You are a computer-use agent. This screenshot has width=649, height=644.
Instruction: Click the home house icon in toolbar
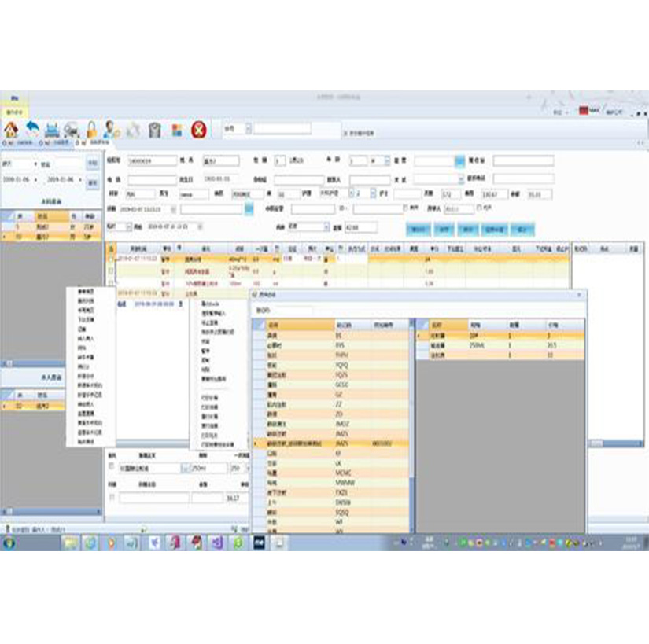11,129
